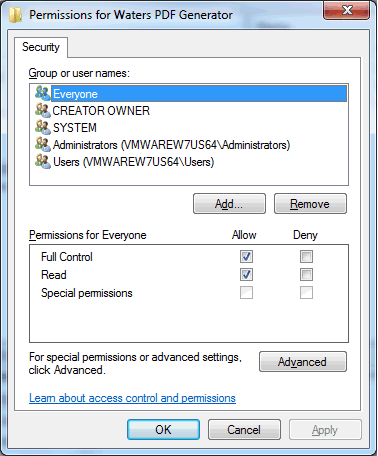Click the SYSTEM group icon

[43, 127]
